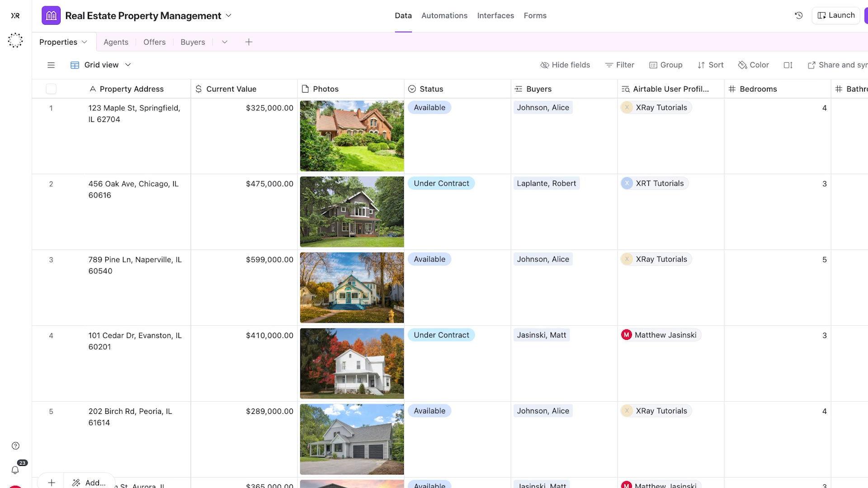Image resolution: width=868 pixels, height=488 pixels.
Task: Click the Under Contract status pill
Action: tap(441, 183)
